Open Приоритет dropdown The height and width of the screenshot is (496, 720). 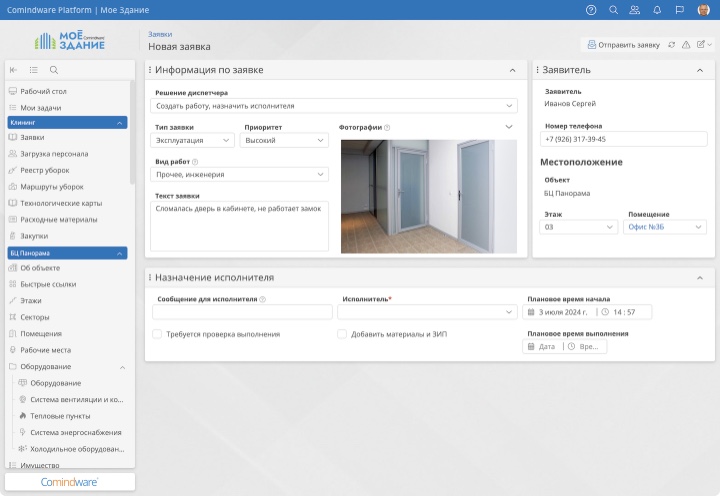(284, 140)
